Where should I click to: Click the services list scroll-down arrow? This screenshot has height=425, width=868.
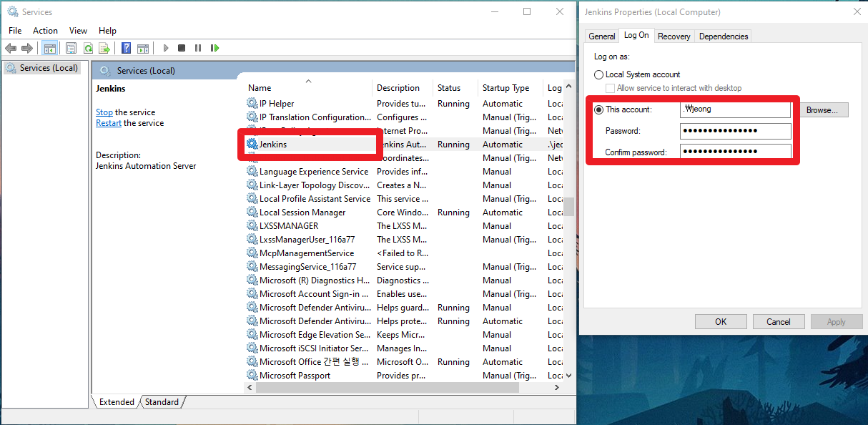pos(569,375)
